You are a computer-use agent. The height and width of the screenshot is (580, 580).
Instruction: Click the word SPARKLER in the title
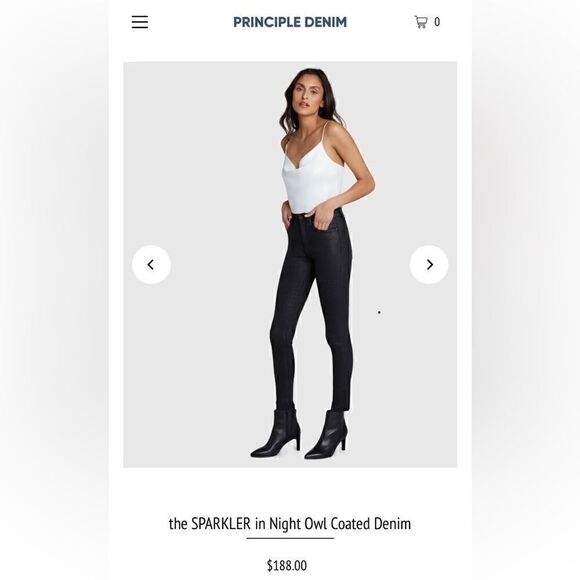click(x=221, y=523)
